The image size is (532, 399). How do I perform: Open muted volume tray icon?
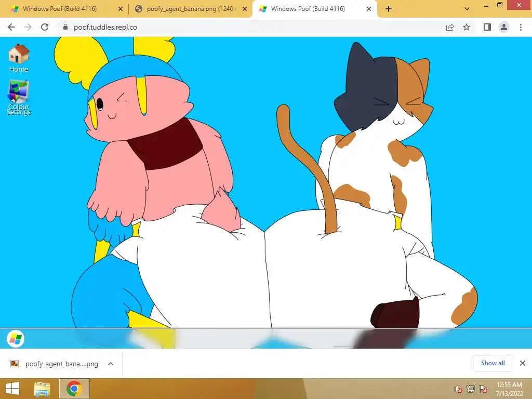[x=458, y=389]
